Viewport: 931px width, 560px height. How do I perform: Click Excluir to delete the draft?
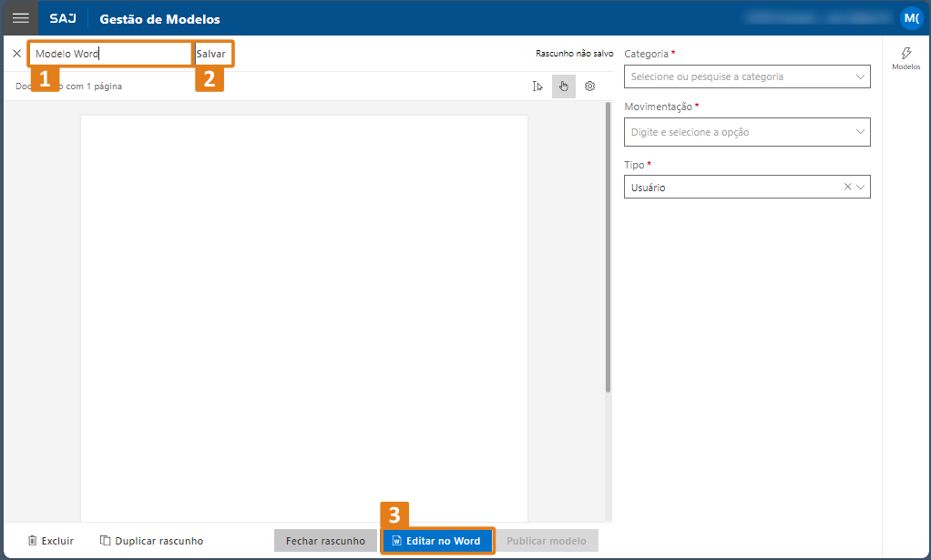coord(51,541)
